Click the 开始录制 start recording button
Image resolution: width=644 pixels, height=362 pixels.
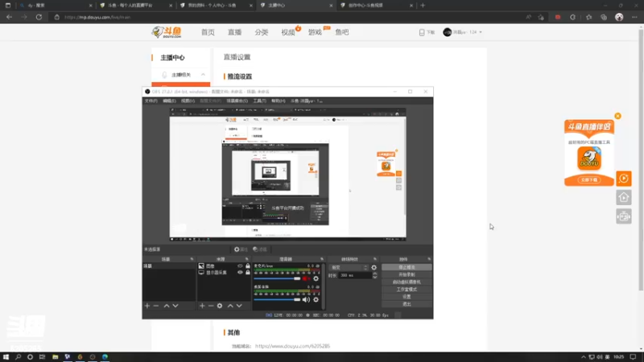[407, 274]
